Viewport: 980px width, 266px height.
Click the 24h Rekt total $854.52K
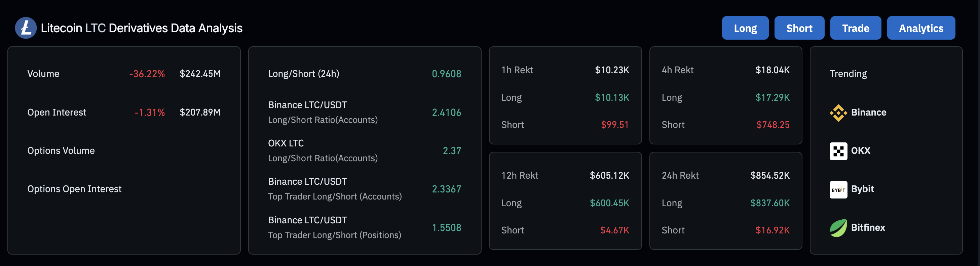click(769, 175)
